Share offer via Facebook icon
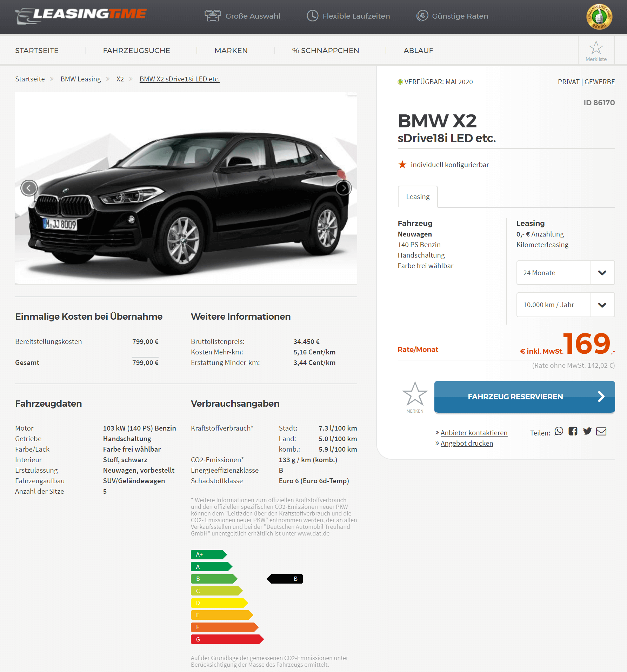Image resolution: width=627 pixels, height=672 pixels. point(573,431)
